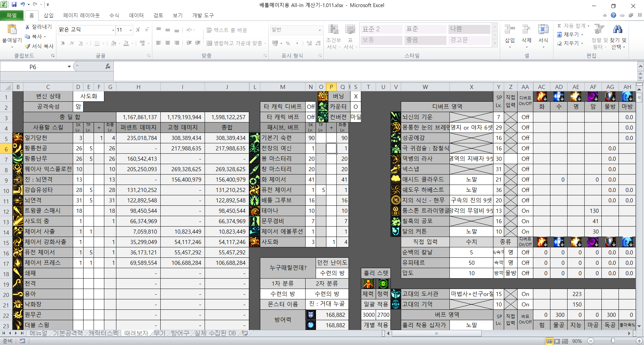
Task: Click the Format Painter brush icon
Action: click(x=28, y=46)
